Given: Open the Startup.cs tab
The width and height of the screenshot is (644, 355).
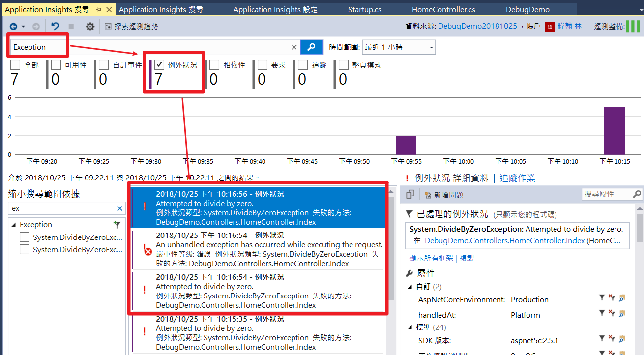Looking at the screenshot, I should point(364,10).
